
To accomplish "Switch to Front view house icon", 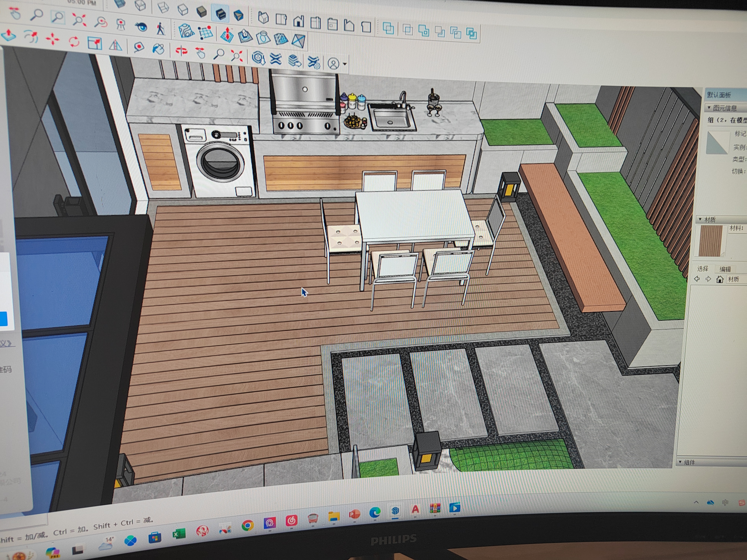I will pos(298,21).
